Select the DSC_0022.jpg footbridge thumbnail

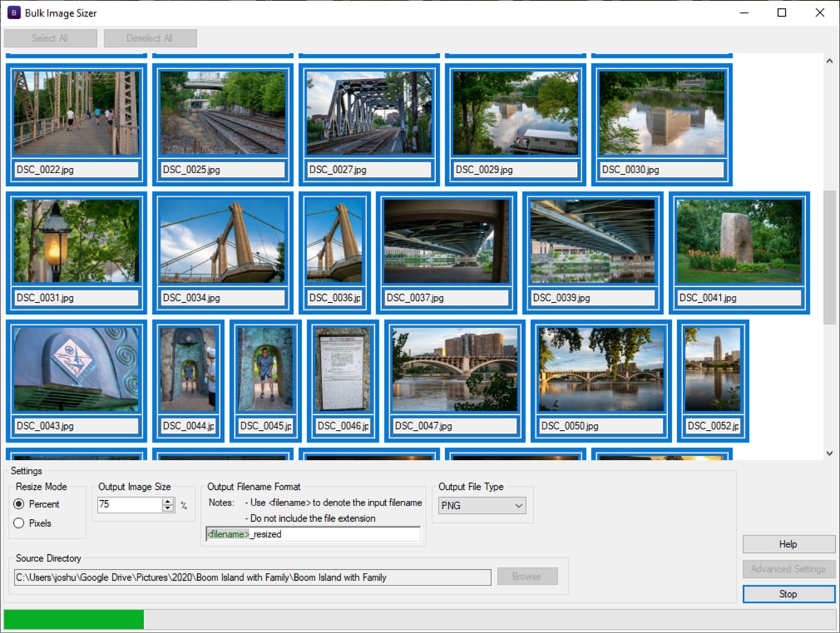tap(76, 114)
